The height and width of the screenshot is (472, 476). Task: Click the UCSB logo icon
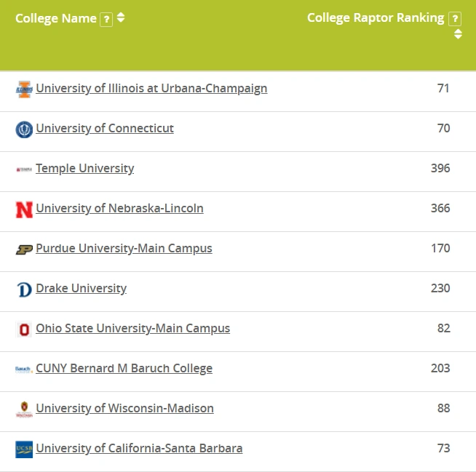click(x=24, y=449)
